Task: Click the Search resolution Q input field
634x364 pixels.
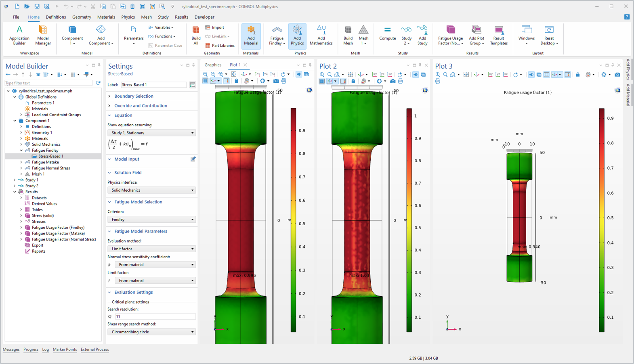Action: [155, 316]
